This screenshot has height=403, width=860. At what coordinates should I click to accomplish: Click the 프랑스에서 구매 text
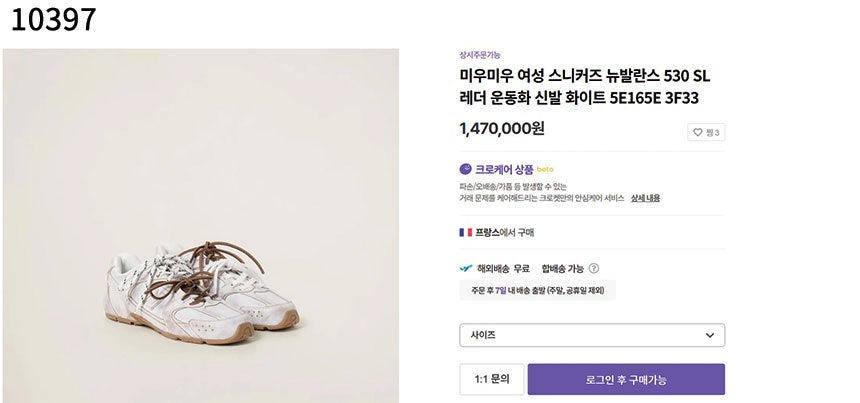click(x=504, y=232)
